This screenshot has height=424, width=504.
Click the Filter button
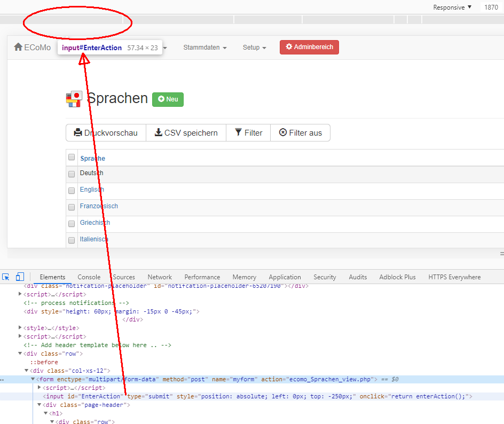[248, 133]
